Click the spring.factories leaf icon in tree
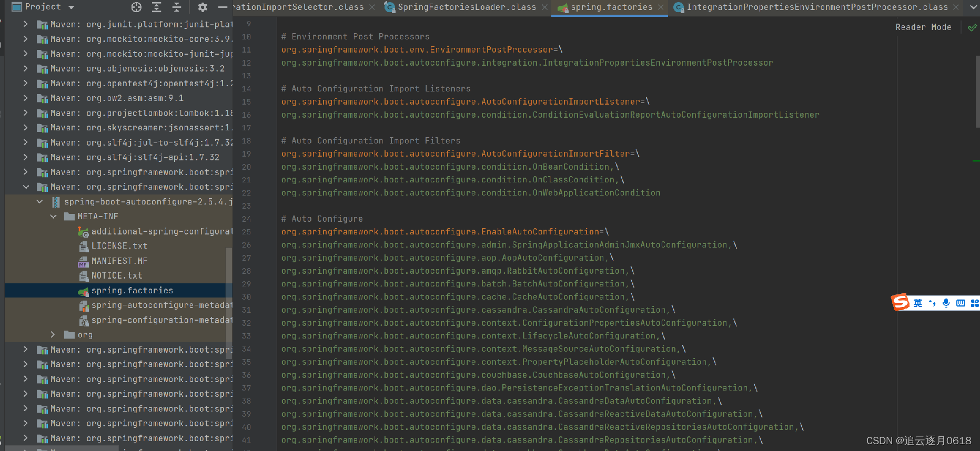 point(84,291)
